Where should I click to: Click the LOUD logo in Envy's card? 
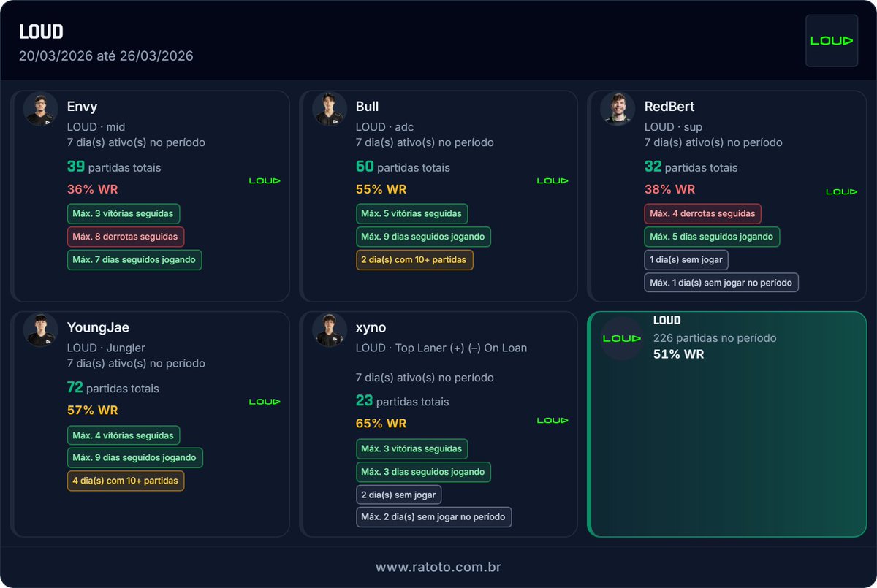[265, 180]
